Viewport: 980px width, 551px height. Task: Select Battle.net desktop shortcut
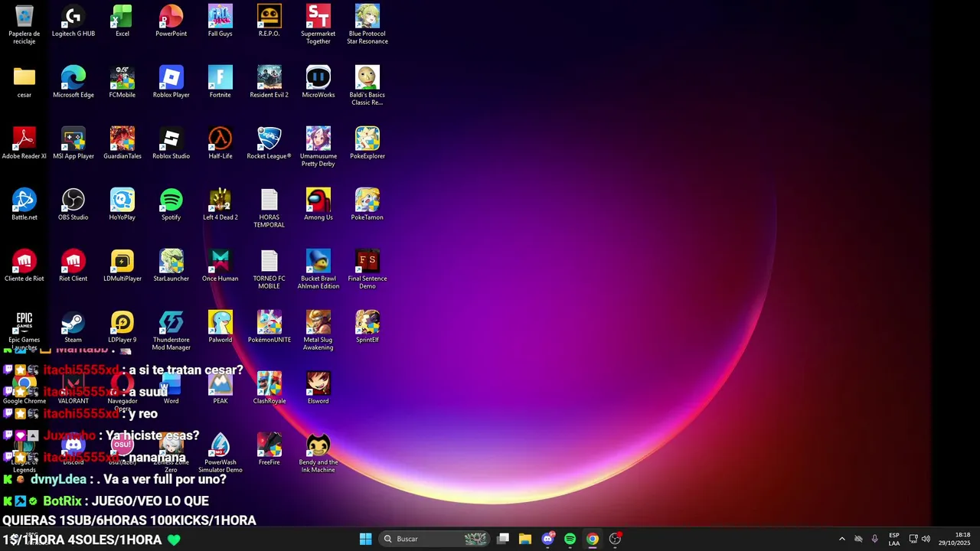(x=24, y=204)
